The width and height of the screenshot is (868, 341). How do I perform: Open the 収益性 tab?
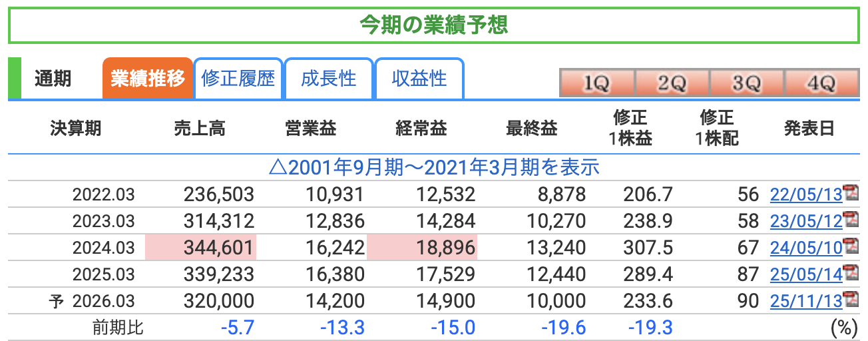coord(419,79)
